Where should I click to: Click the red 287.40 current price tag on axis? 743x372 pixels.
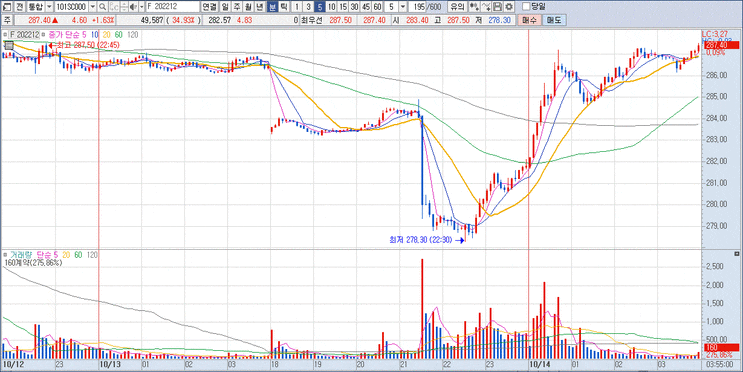click(x=721, y=45)
